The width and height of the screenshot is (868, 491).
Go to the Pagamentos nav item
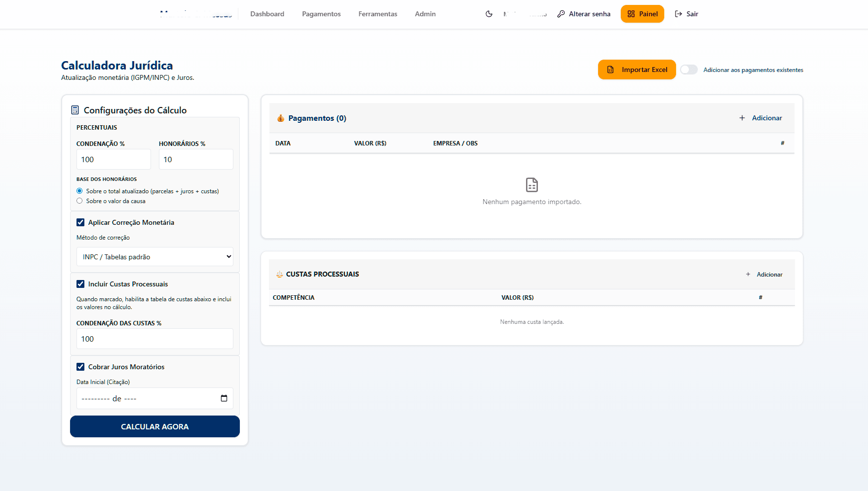321,14
